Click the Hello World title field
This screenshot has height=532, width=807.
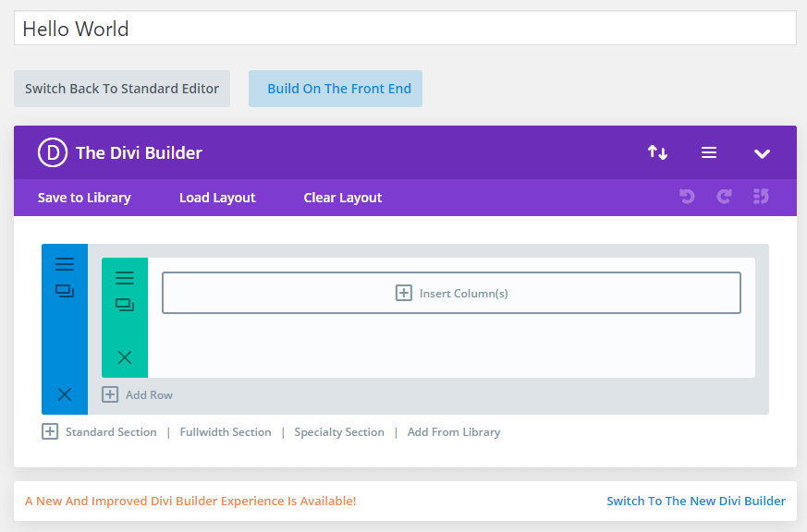(404, 29)
